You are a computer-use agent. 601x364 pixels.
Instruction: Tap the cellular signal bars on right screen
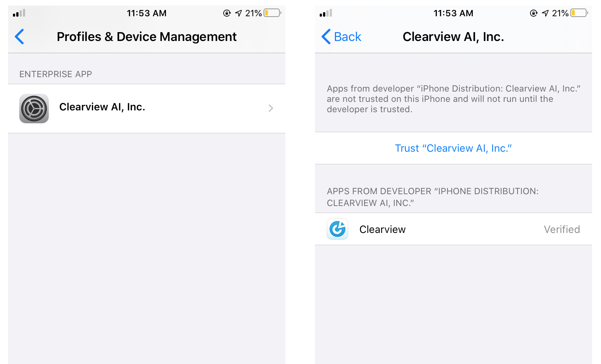tap(326, 13)
